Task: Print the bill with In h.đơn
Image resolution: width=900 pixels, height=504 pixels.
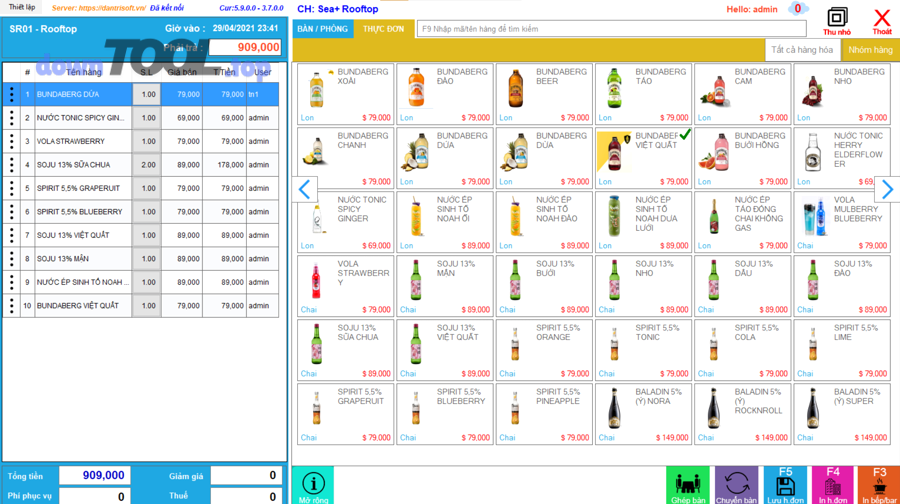Action: [832, 485]
